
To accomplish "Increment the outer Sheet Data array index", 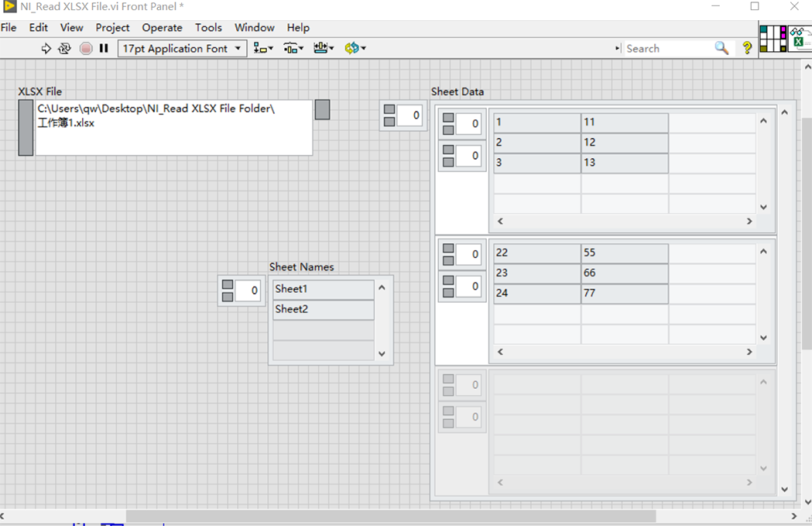I will 389,108.
